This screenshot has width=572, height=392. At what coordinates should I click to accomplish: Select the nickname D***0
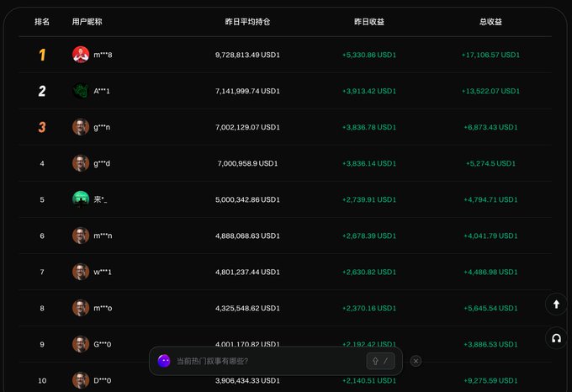point(103,380)
